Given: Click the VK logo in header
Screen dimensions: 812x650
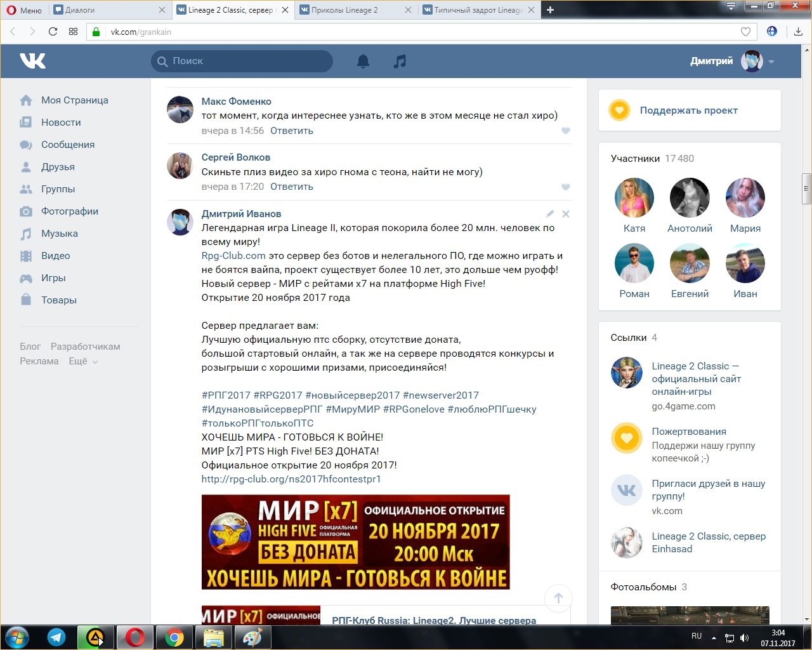Looking at the screenshot, I should pyautogui.click(x=32, y=61).
